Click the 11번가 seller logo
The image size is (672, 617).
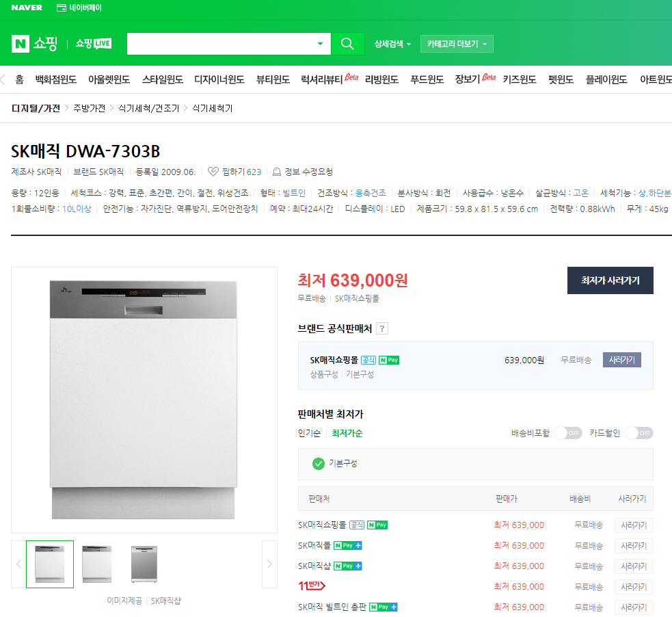[x=312, y=586]
